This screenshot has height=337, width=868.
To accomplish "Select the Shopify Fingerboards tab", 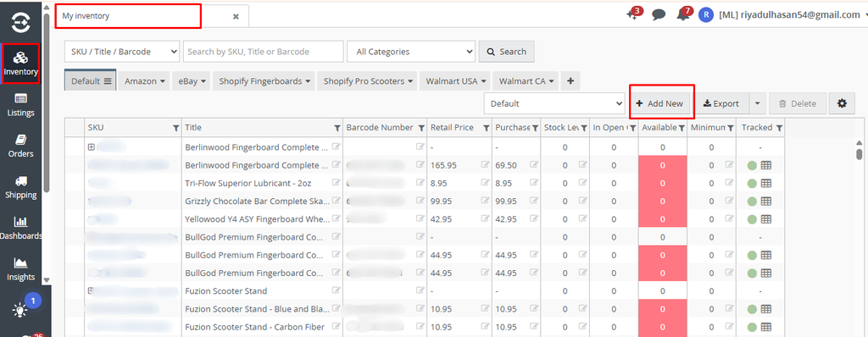I will point(264,80).
